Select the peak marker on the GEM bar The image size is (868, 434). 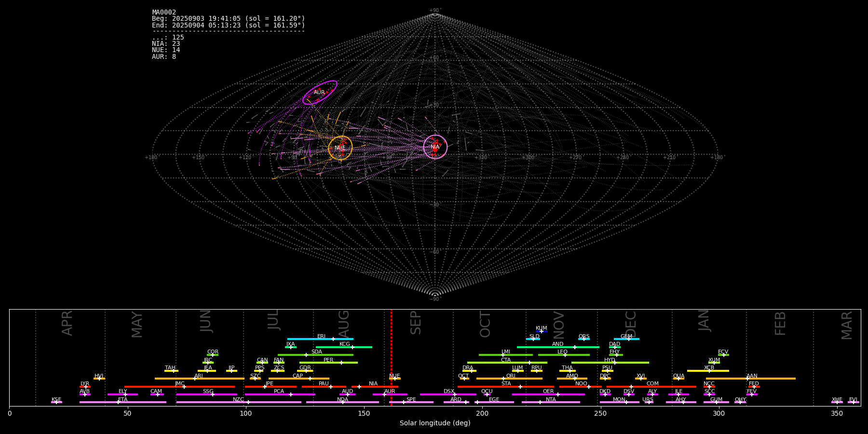628,339
